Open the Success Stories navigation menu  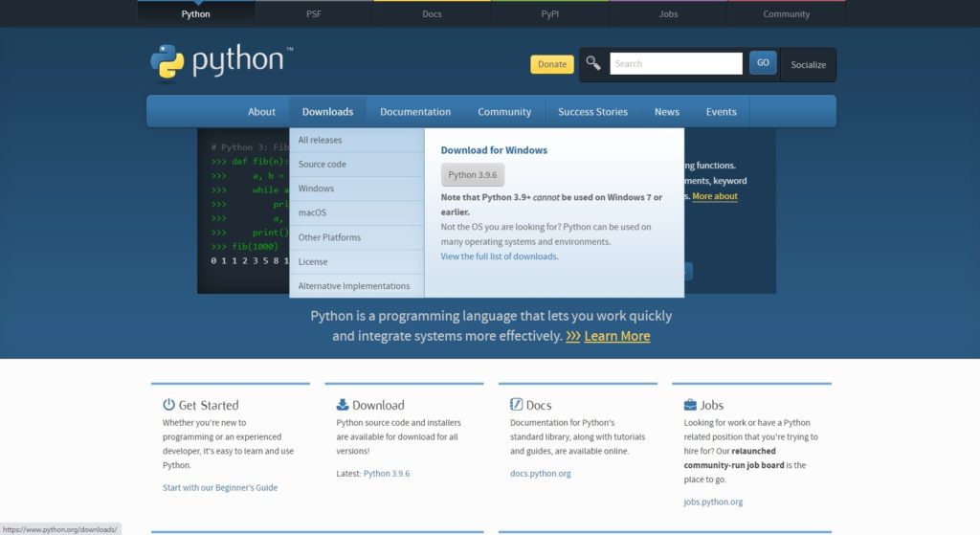tap(592, 111)
